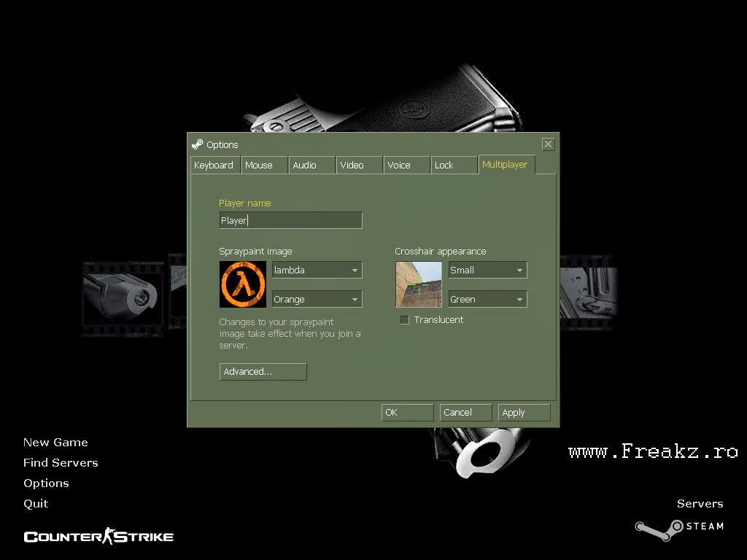Open the Advanced... settings button
The width and height of the screenshot is (747, 560).
(263, 371)
